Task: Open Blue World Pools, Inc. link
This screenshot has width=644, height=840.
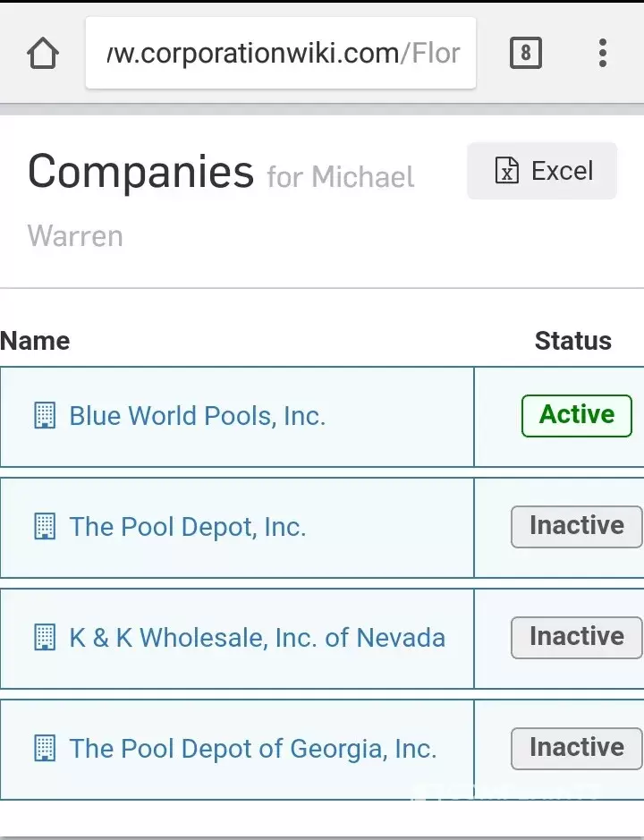Action: coord(197,416)
